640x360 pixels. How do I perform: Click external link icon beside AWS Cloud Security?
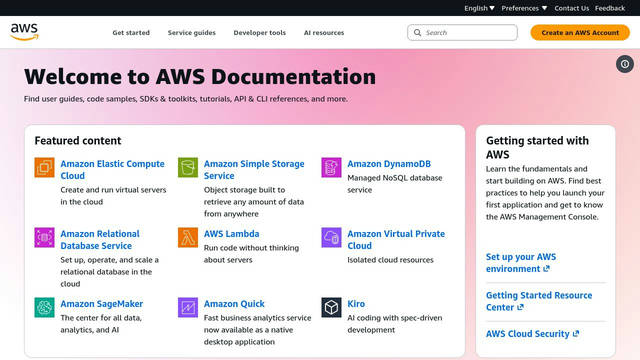pos(576,333)
